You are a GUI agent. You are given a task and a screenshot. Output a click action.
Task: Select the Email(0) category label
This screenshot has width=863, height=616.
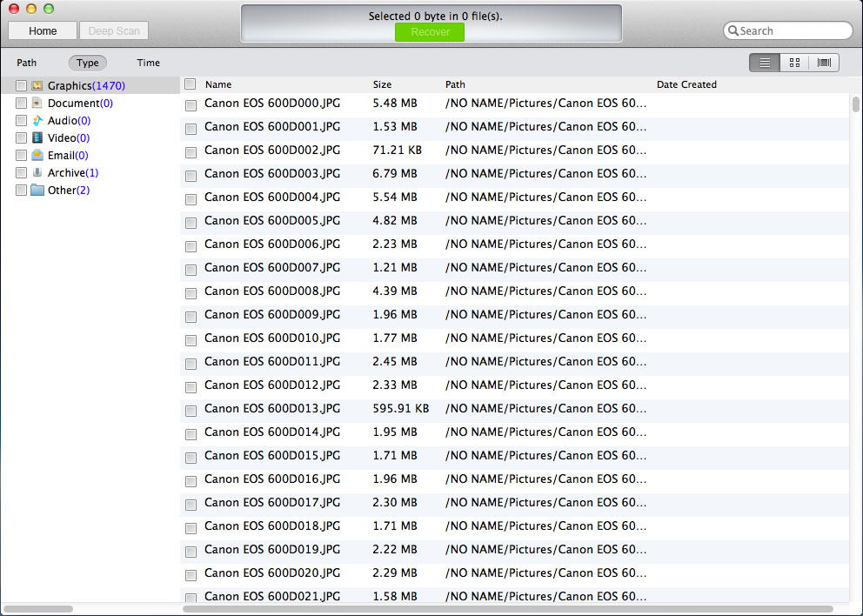[x=68, y=155]
